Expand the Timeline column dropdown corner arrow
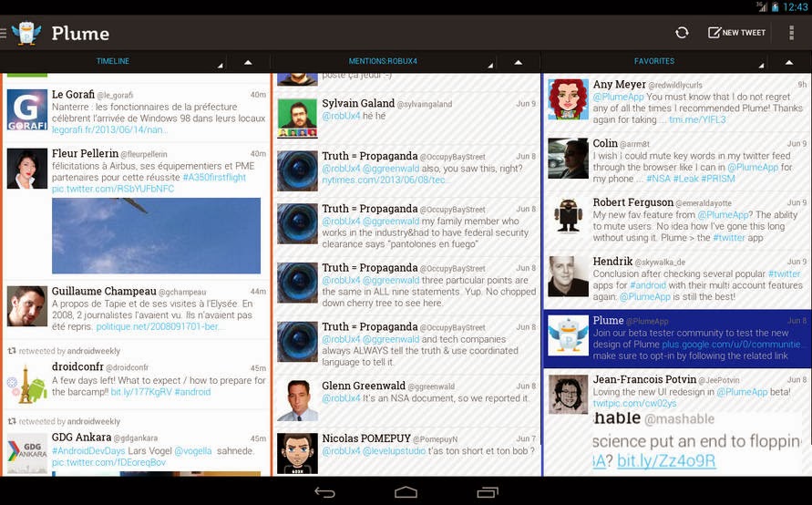The image size is (812, 505). (221, 66)
